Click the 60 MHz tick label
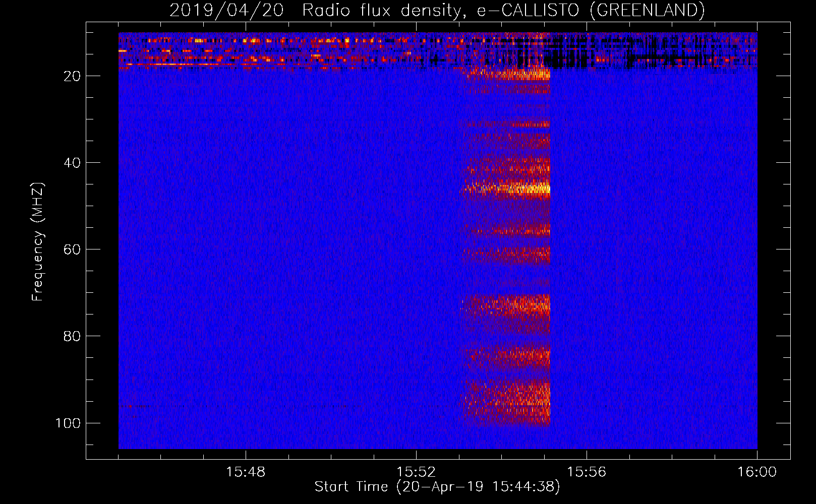The width and height of the screenshot is (816, 504). (72, 249)
